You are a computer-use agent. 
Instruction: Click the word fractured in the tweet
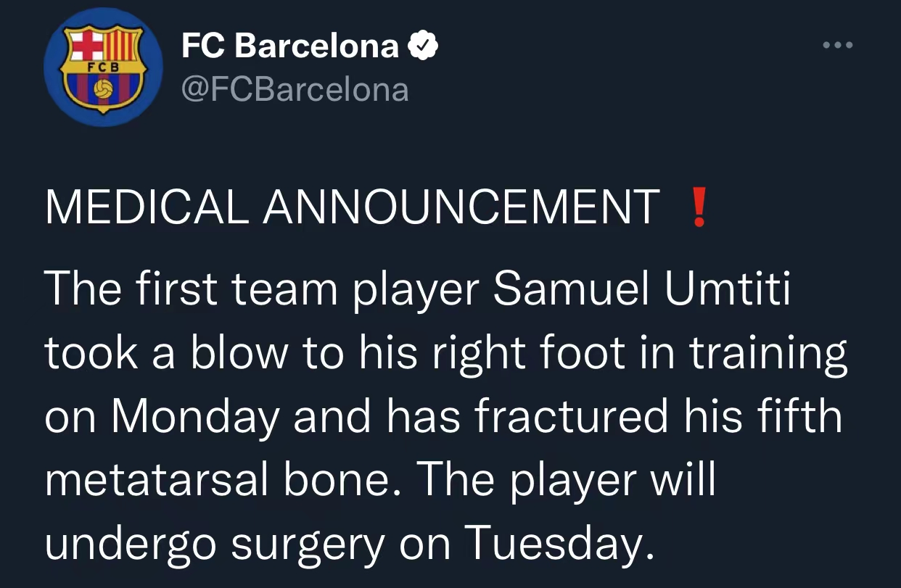pyautogui.click(x=572, y=418)
